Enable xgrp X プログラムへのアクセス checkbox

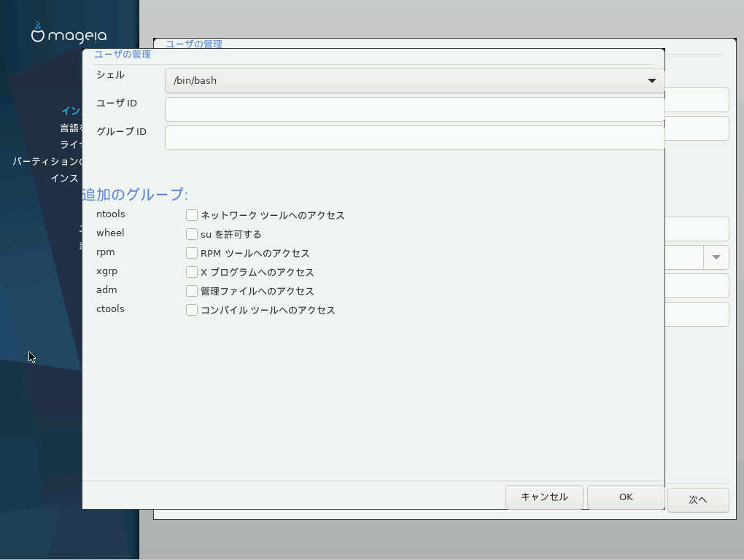click(192, 272)
